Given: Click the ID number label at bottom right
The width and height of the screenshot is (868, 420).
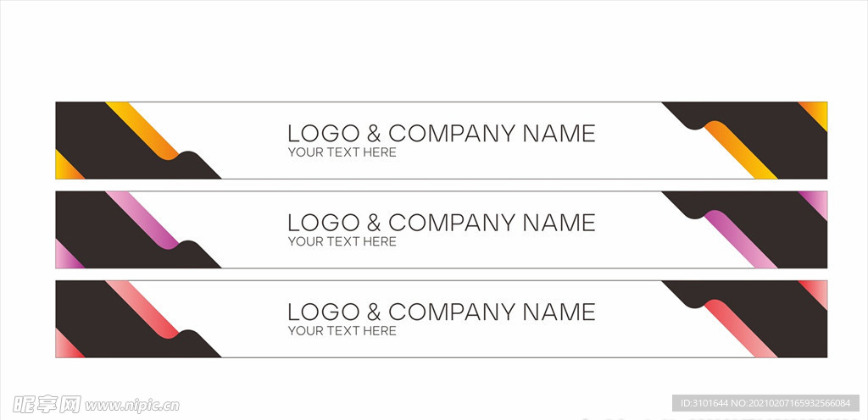Looking at the screenshot, I should [765, 403].
